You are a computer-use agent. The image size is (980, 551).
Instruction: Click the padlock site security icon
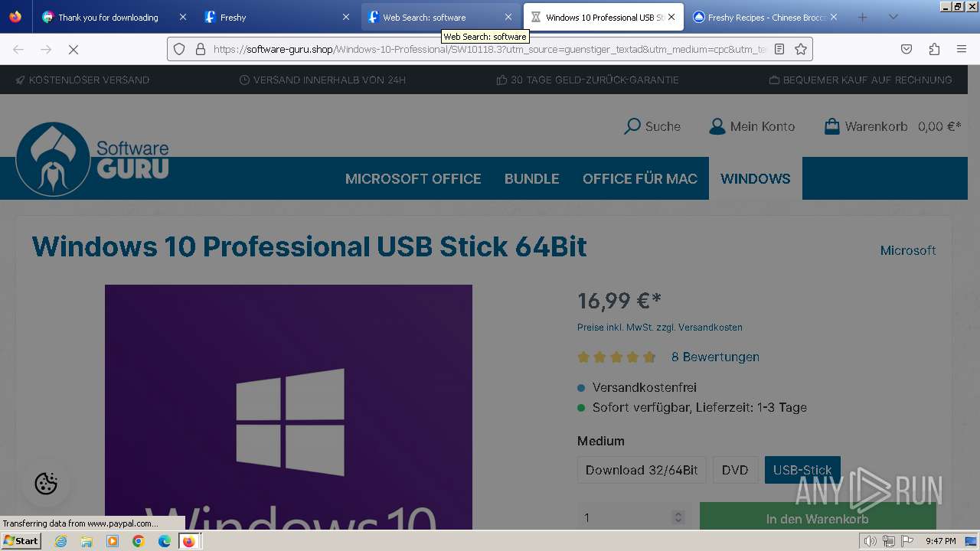[201, 49]
